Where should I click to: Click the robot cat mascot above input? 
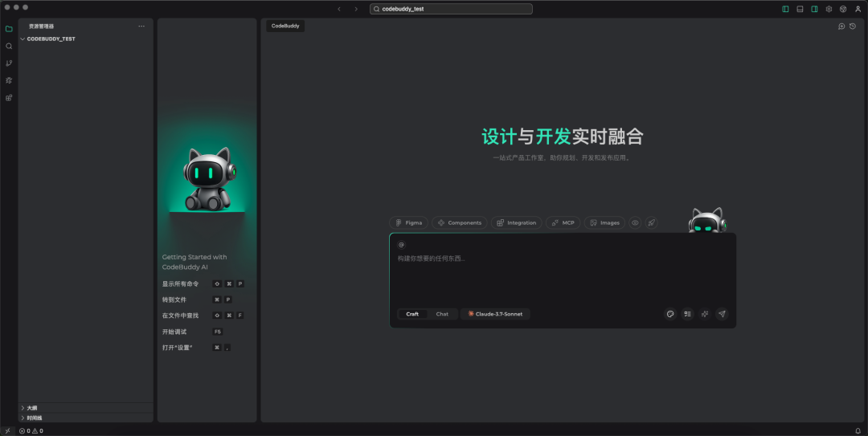pyautogui.click(x=707, y=220)
